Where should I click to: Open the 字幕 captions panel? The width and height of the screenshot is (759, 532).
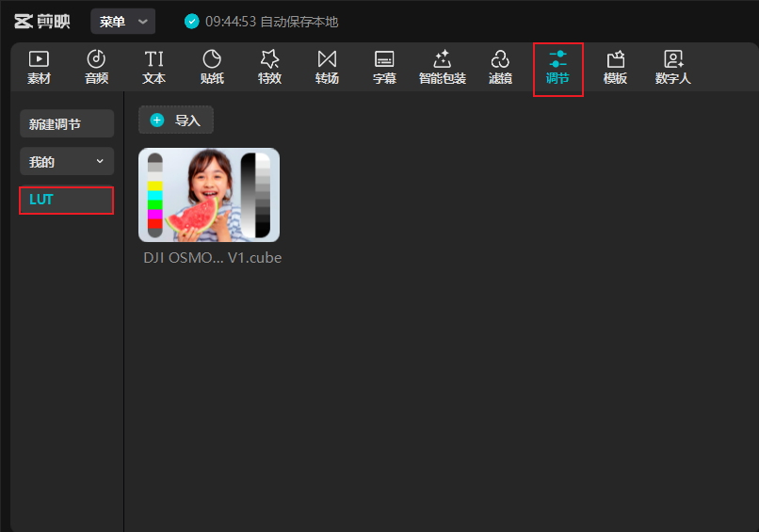[x=384, y=68]
